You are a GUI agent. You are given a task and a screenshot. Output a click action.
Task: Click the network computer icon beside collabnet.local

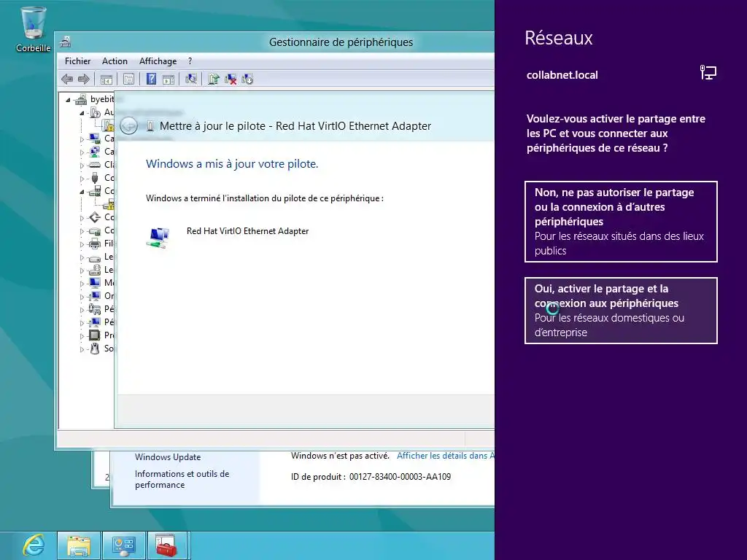708,72
